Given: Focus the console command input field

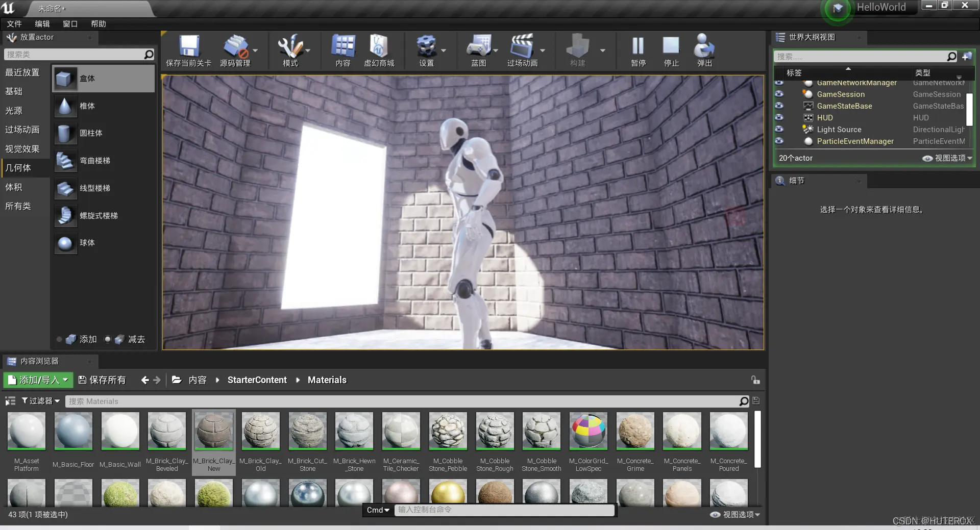Looking at the screenshot, I should click(504, 510).
